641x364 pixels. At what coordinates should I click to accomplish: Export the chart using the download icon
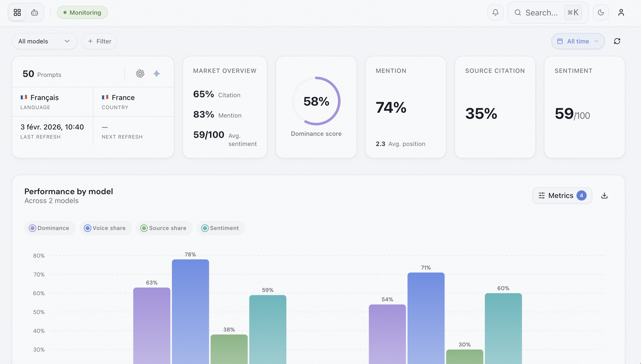[x=605, y=195]
